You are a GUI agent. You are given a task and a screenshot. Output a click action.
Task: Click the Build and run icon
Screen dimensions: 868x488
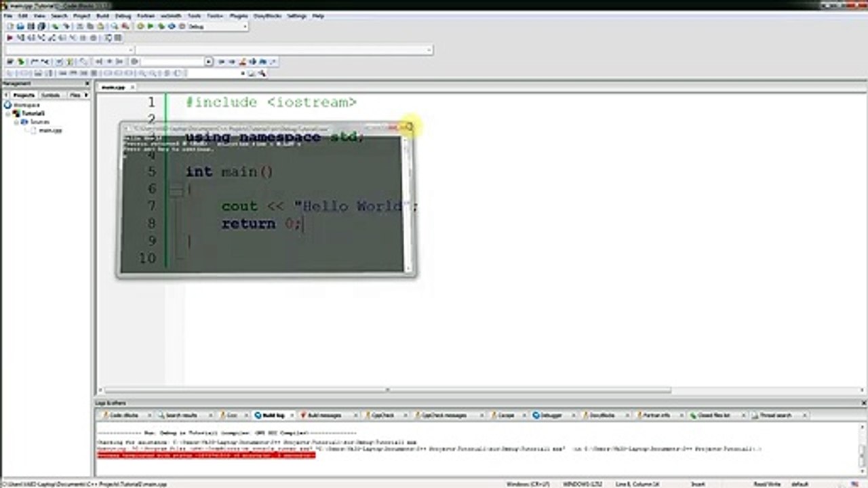161,26
